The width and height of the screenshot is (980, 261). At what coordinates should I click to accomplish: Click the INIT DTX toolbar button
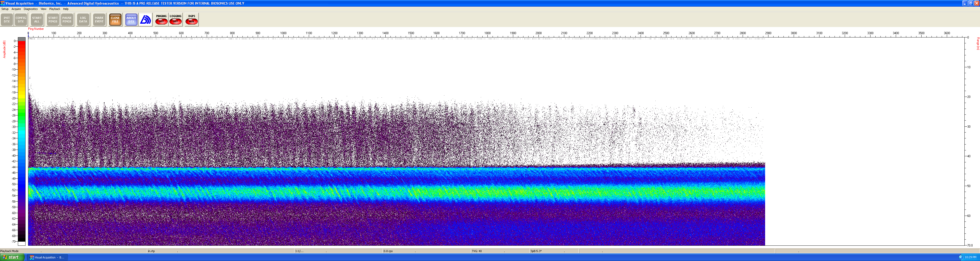point(7,20)
